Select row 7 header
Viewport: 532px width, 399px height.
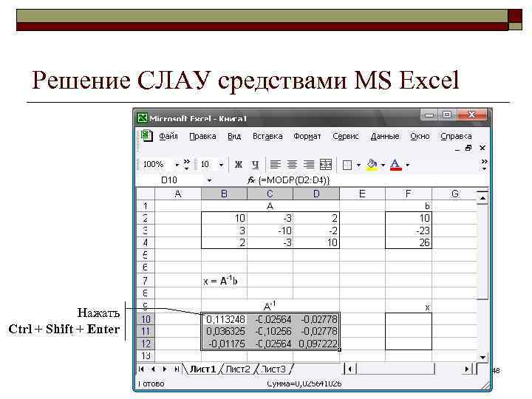click(x=146, y=281)
